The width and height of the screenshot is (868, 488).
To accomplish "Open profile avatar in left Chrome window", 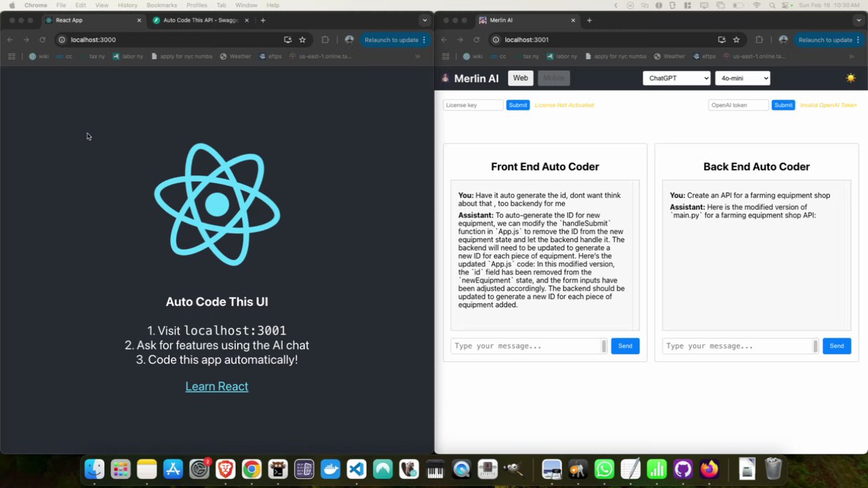I will tap(349, 40).
